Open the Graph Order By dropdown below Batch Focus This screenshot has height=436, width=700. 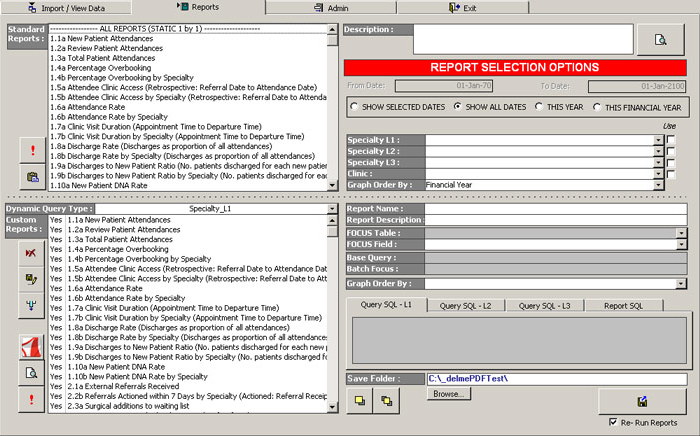click(681, 283)
